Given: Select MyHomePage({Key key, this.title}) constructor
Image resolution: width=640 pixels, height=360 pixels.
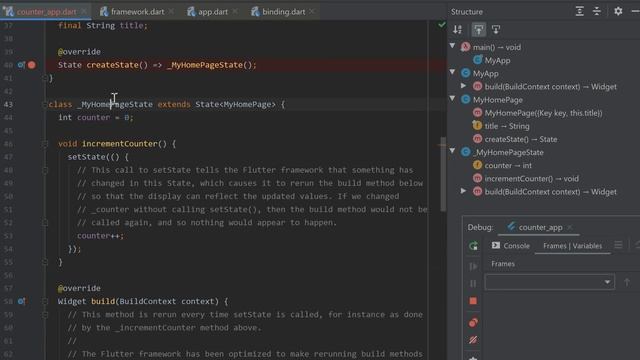Looking at the screenshot, I should [543, 113].
